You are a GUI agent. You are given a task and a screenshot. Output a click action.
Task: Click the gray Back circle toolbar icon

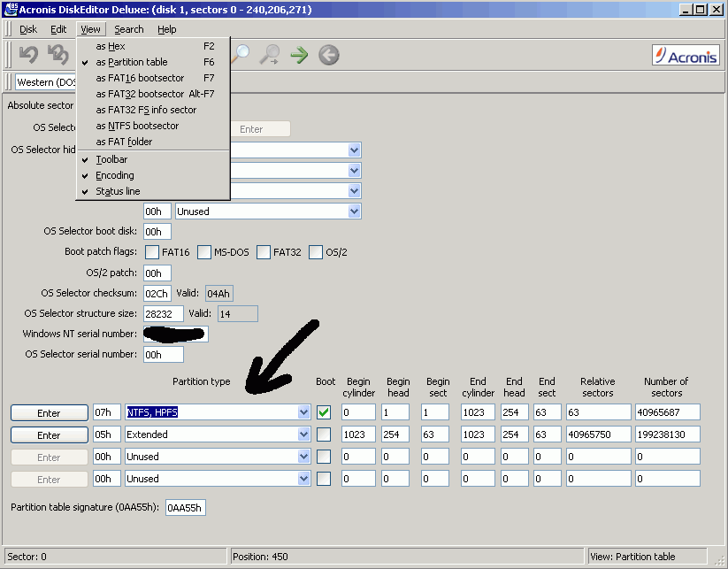click(x=329, y=55)
